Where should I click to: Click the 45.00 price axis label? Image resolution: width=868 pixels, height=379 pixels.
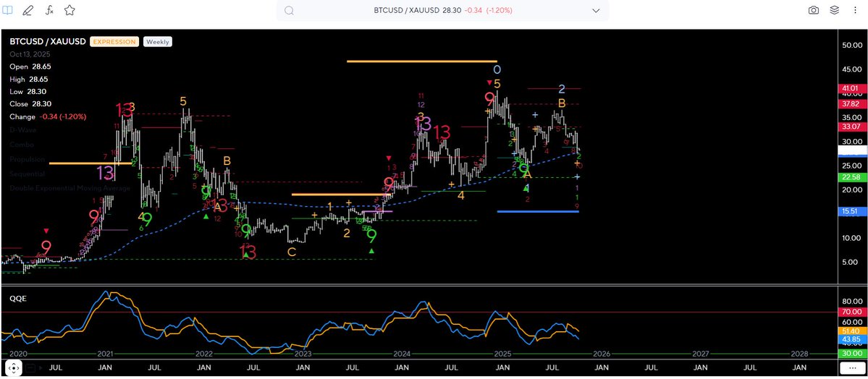(851, 69)
